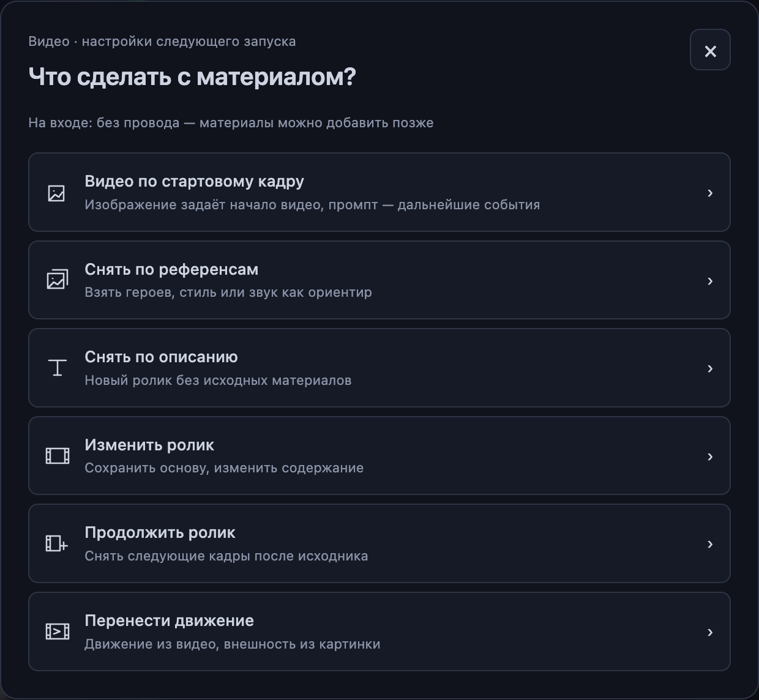759x700 pixels.
Task: Click the filmstrip icon for Изменить ролик
Action: click(58, 456)
